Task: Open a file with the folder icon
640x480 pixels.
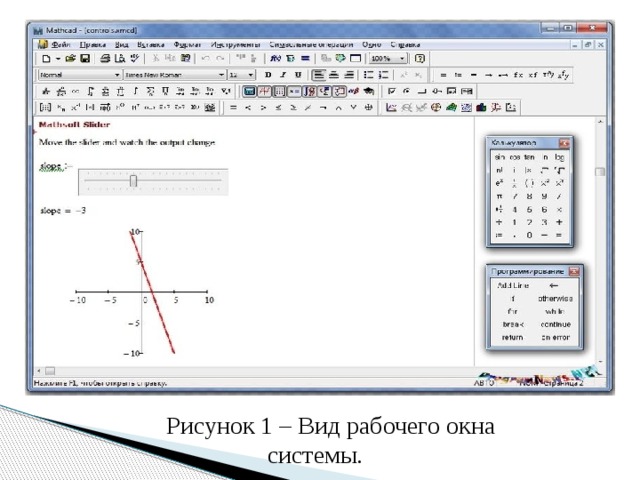Action: (x=71, y=58)
